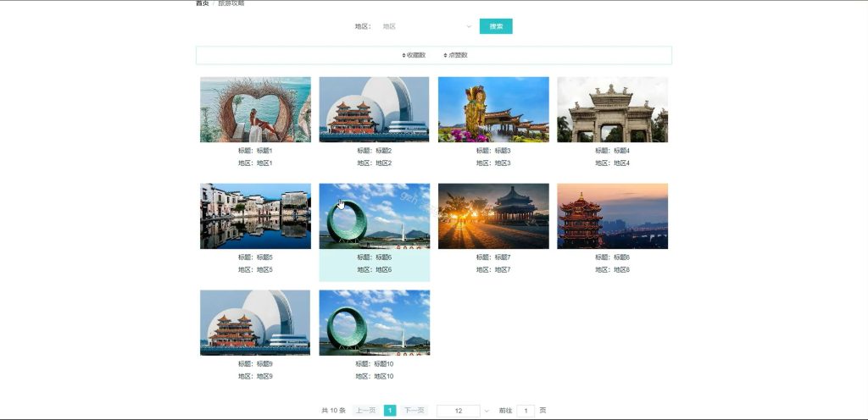This screenshot has height=420, width=868.
Task: Sort the list by 收藏数
Action: point(414,55)
